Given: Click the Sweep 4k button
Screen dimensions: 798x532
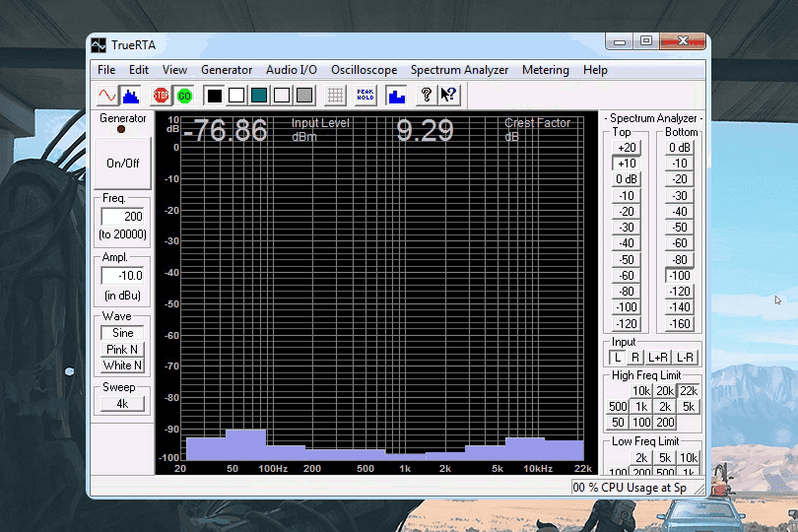Looking at the screenshot, I should coord(122,404).
